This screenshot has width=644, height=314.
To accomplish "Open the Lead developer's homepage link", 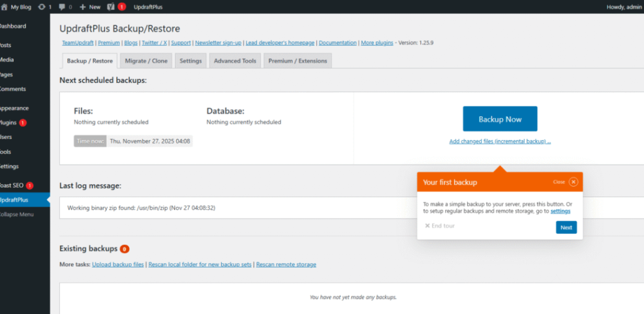I will point(280,42).
